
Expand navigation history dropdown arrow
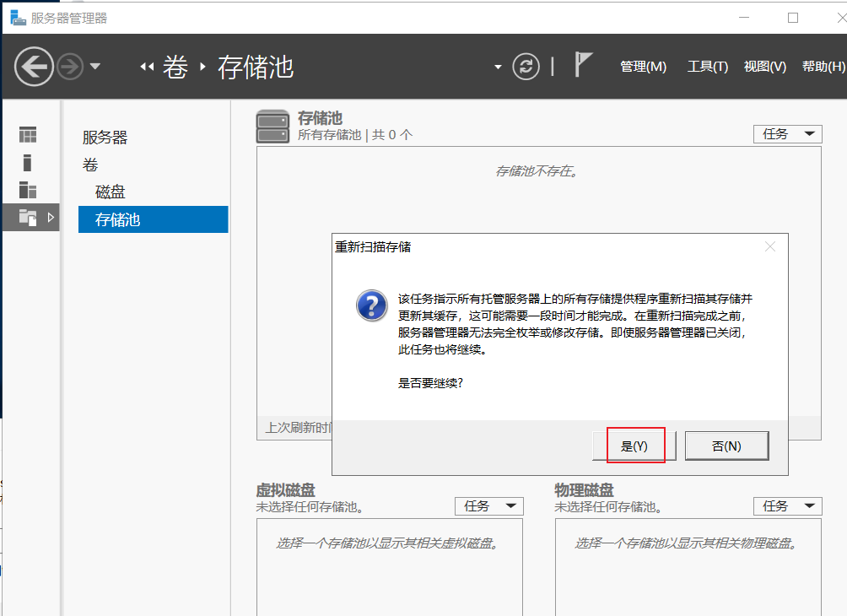95,67
